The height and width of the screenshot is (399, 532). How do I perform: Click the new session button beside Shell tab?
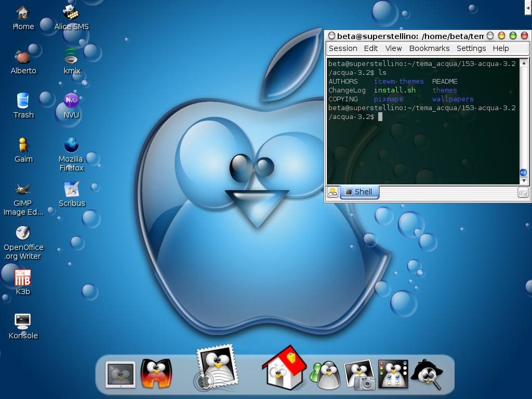tap(332, 192)
